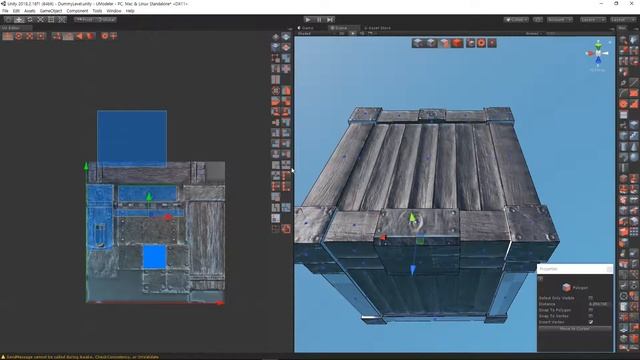Click the green up arrow on scene move gizmo
640x360 pixels.
coord(412,217)
